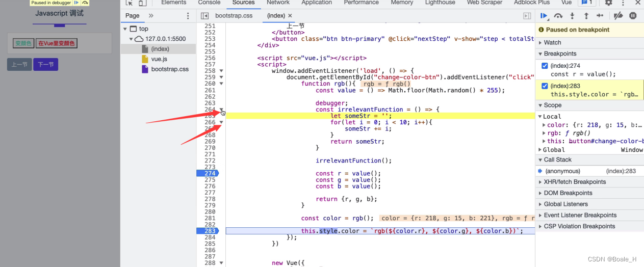The width and height of the screenshot is (644, 267).
Task: Fold code block at line 264
Action: point(221,110)
